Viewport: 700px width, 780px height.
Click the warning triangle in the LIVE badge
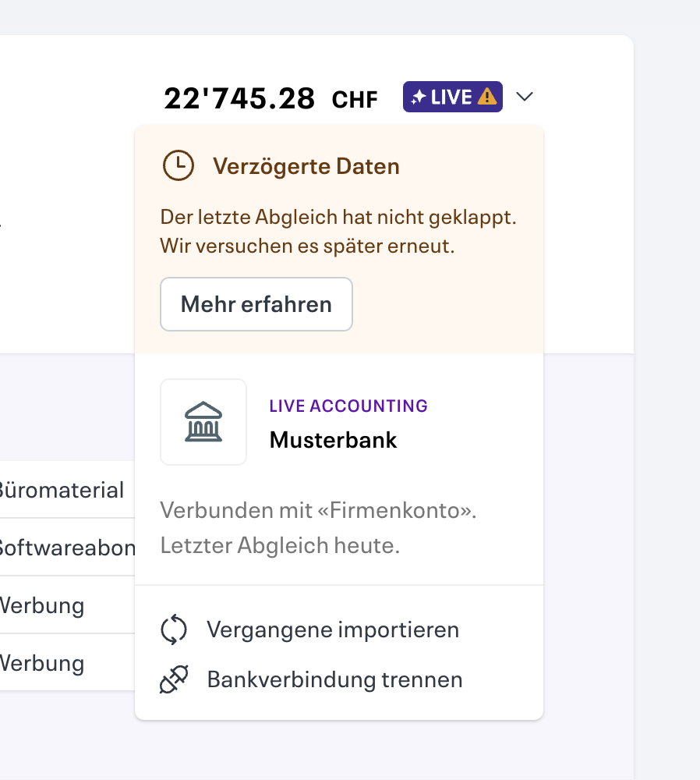click(x=487, y=96)
